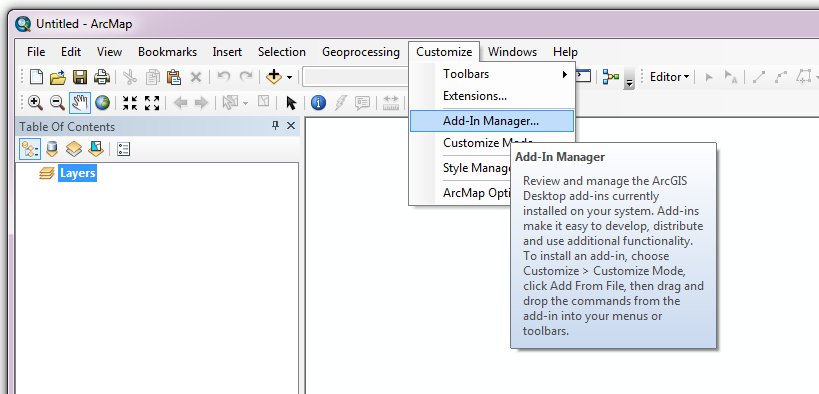Switch to List By Visibility view
Image resolution: width=819 pixels, height=394 pixels.
tap(74, 149)
